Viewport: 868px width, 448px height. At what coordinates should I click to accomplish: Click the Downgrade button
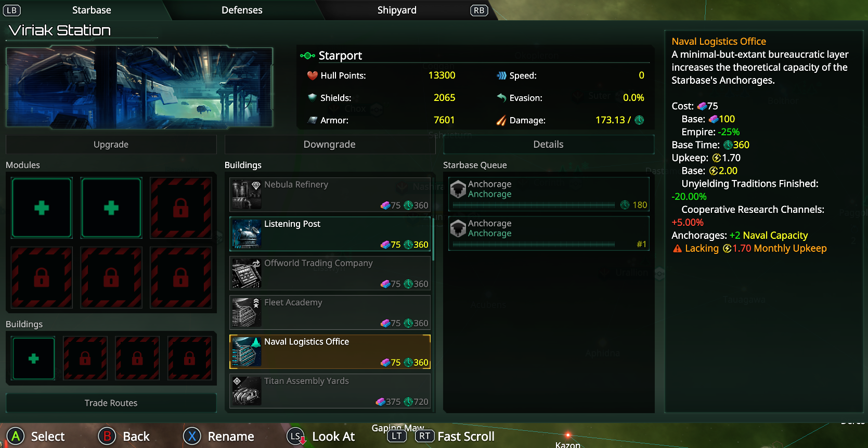(330, 145)
